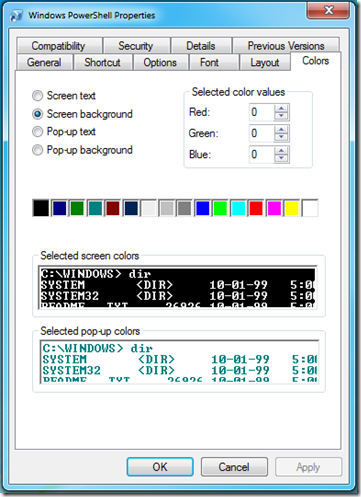361x497 pixels.
Task: Open the Details tab
Action: point(201,46)
